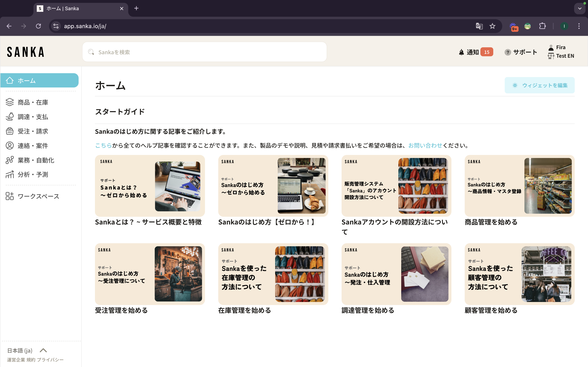Bookmark this page with star icon
588x367 pixels.
[492, 26]
